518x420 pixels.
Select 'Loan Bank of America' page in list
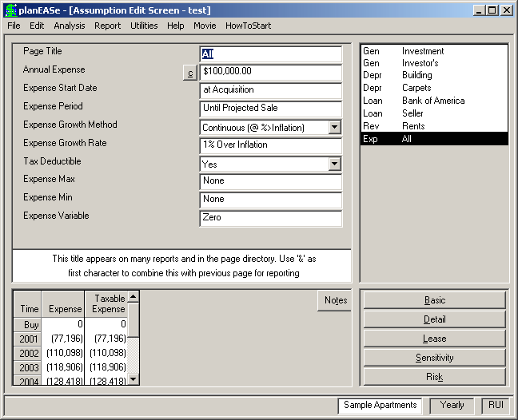[x=434, y=101]
